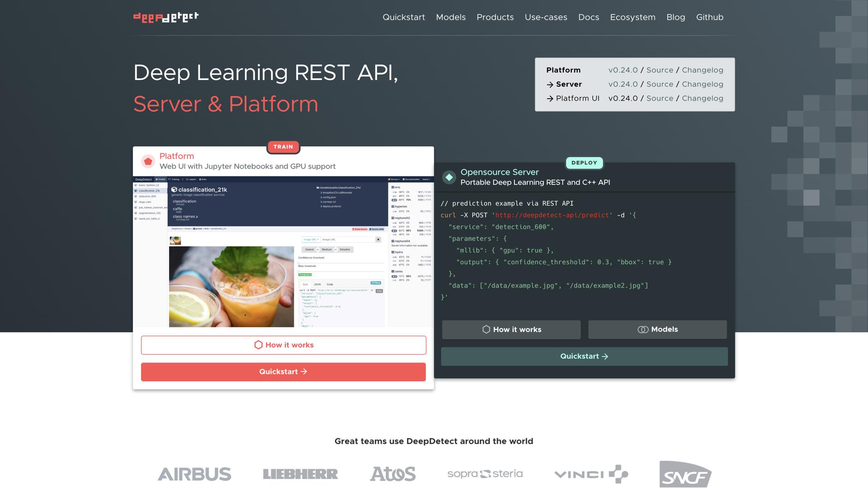Click the Platform UI screenshot thumbnail
The height and width of the screenshot is (488, 868).
[283, 252]
